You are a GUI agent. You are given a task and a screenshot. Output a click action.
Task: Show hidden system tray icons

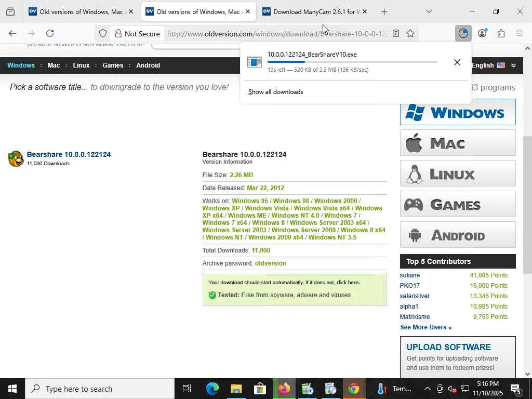(x=428, y=389)
